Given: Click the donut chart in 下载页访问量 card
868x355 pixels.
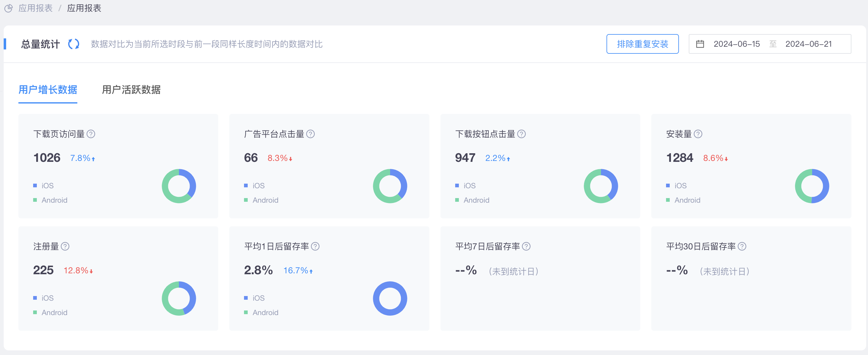Looking at the screenshot, I should [x=179, y=186].
